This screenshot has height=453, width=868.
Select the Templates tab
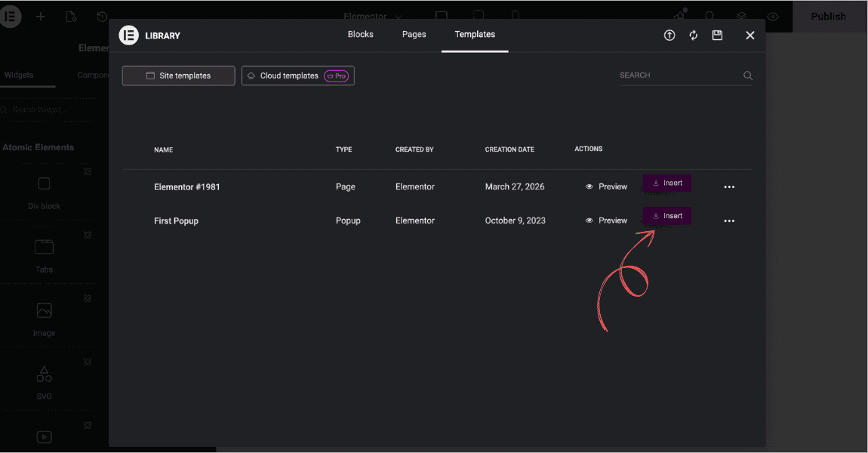tap(475, 34)
